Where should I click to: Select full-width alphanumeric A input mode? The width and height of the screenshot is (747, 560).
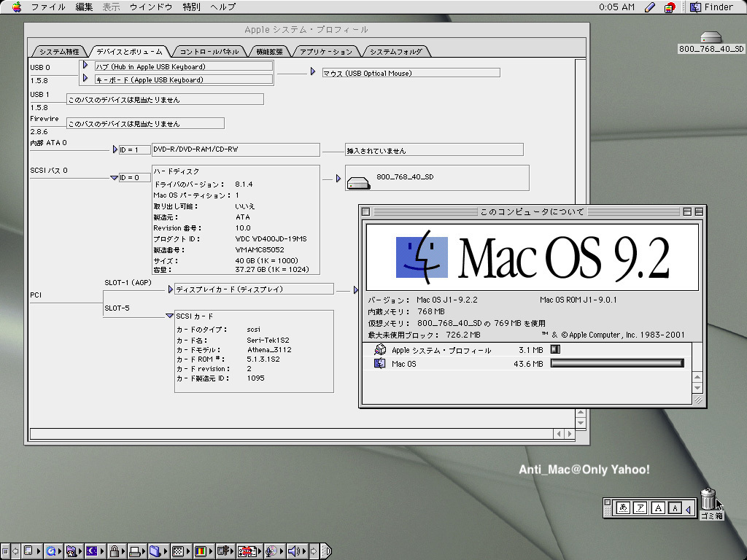pyautogui.click(x=658, y=508)
